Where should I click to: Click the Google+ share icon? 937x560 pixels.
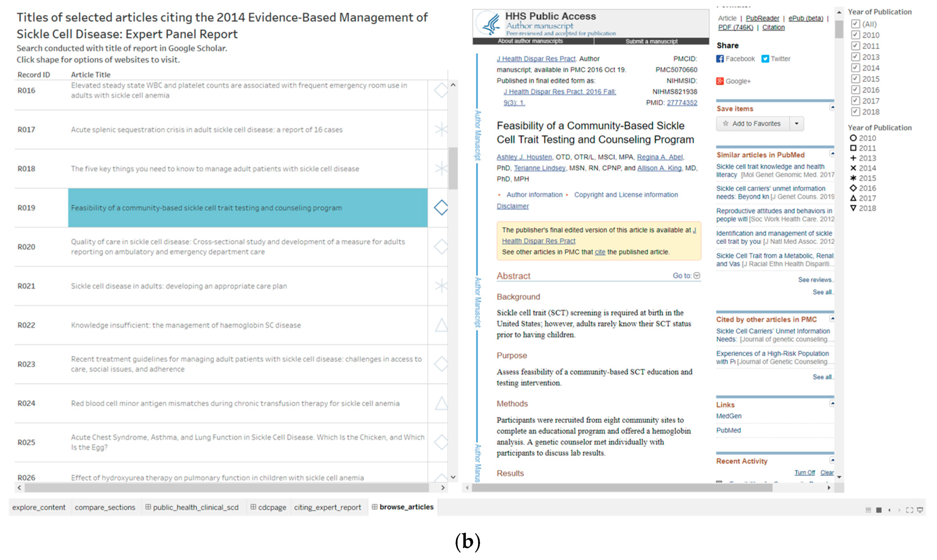pyautogui.click(x=720, y=81)
